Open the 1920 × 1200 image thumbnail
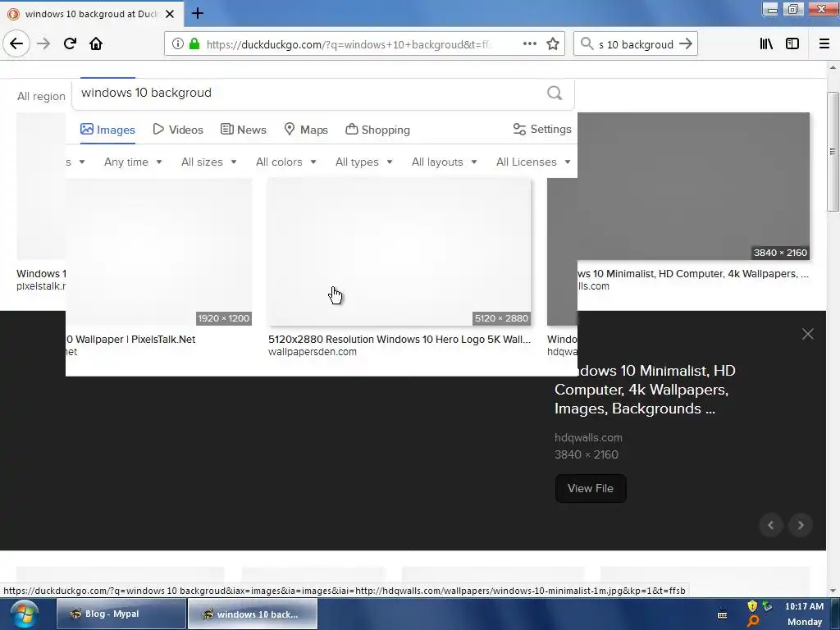This screenshot has height=630, width=840. [x=158, y=252]
